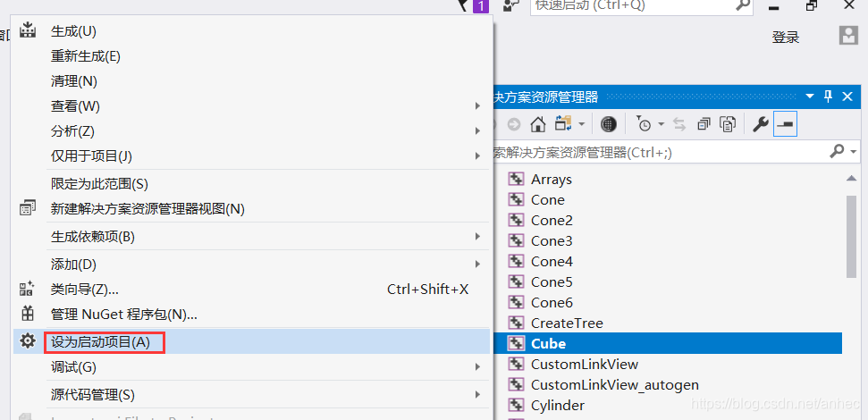Click the project icon beside Cylinder

click(x=516, y=405)
